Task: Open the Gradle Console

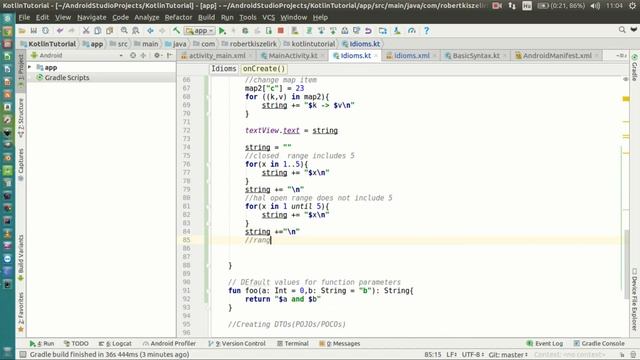Action: click(x=599, y=344)
